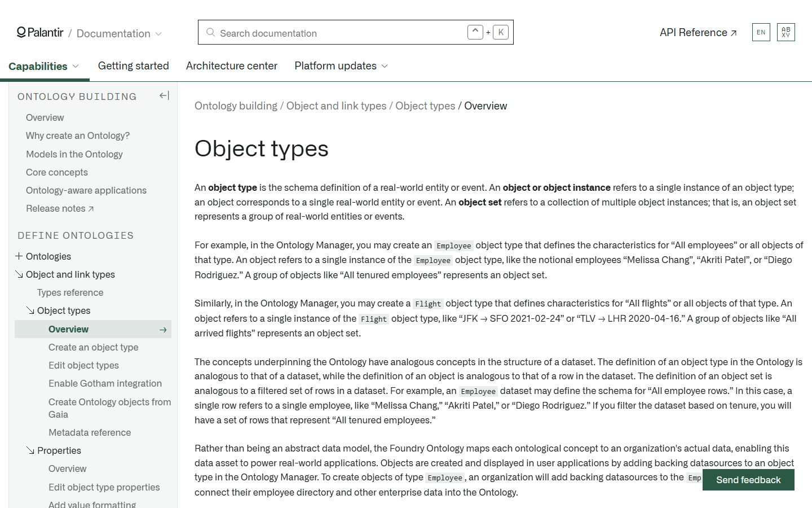Open Core concepts page

57,172
